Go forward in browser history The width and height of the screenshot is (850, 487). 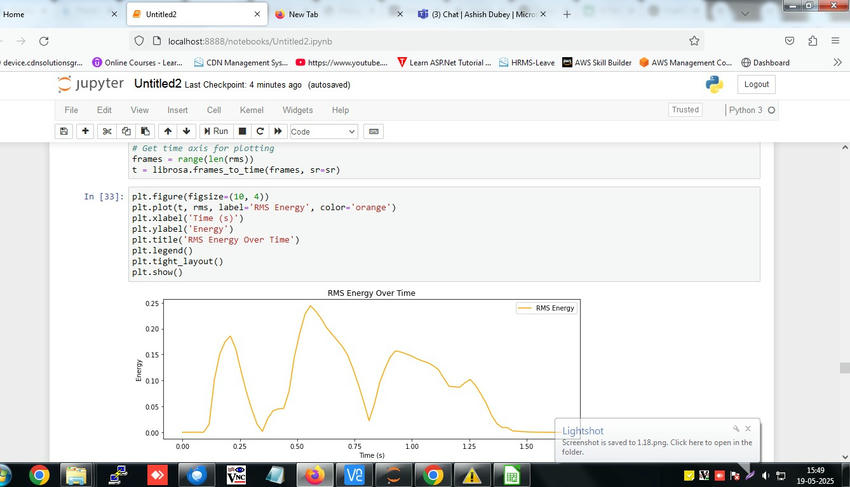click(21, 41)
